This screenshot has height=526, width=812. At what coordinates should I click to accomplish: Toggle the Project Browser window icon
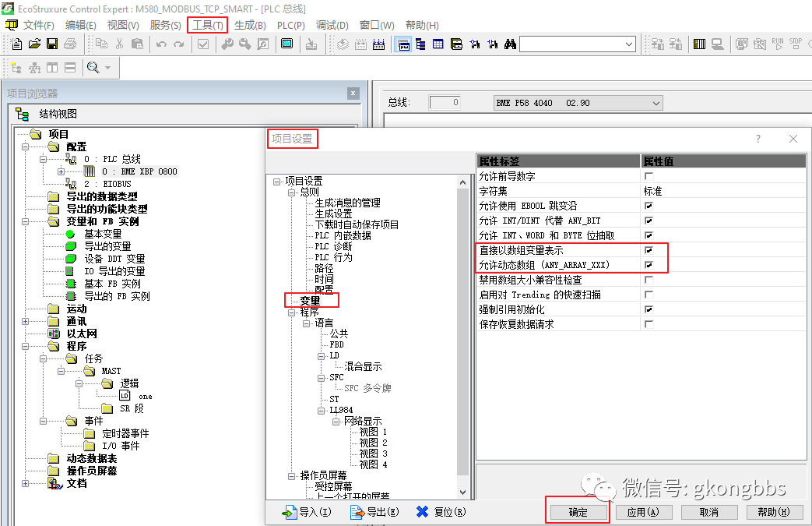[403, 44]
